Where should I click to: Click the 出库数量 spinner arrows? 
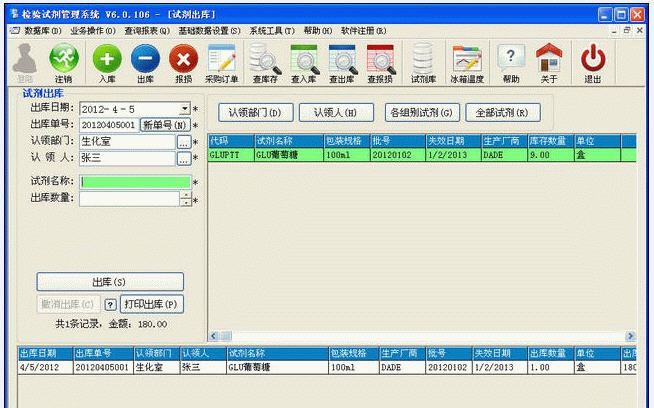click(x=185, y=199)
